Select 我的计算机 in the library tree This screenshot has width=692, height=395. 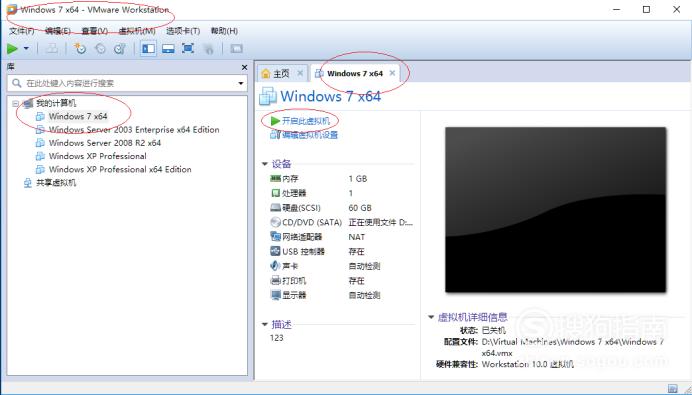click(x=56, y=103)
